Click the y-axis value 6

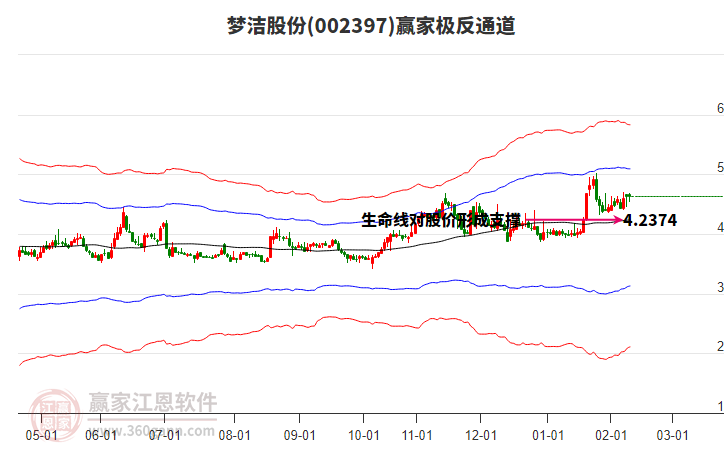[x=720, y=108]
